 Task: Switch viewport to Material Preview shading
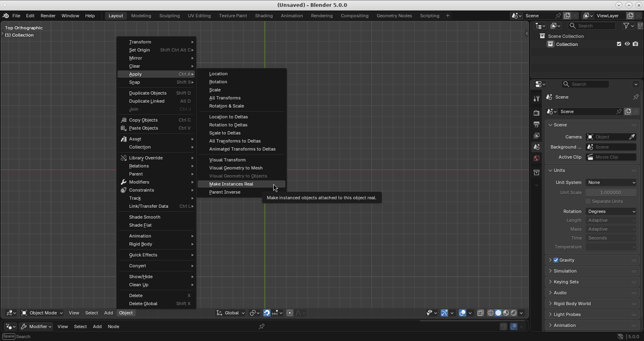click(x=506, y=313)
